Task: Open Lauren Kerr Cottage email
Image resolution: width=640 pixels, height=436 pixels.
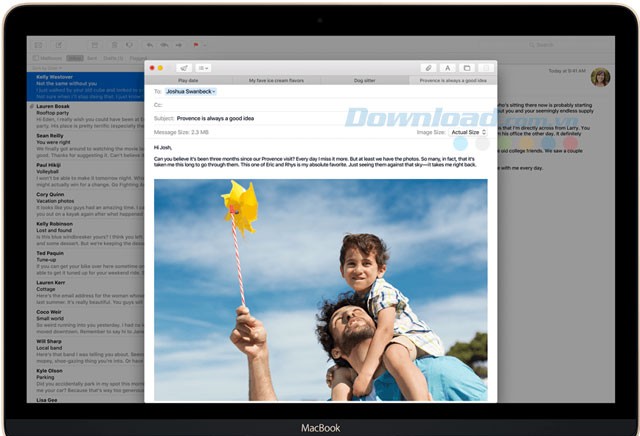Action: coord(85,293)
